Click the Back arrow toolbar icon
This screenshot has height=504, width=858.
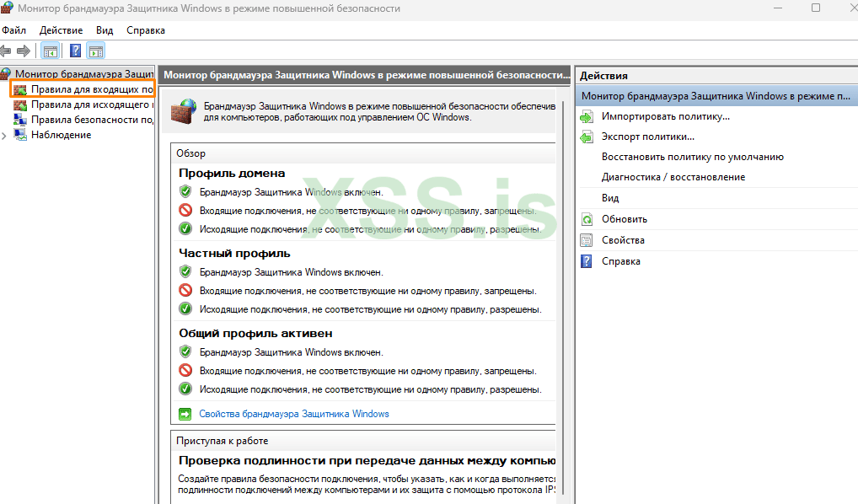5,51
